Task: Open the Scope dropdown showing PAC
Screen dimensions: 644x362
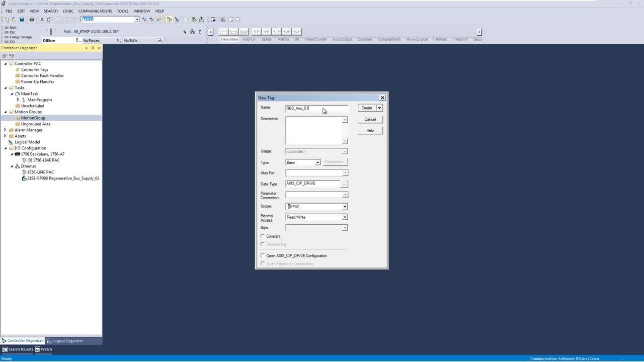Action: tap(345, 207)
